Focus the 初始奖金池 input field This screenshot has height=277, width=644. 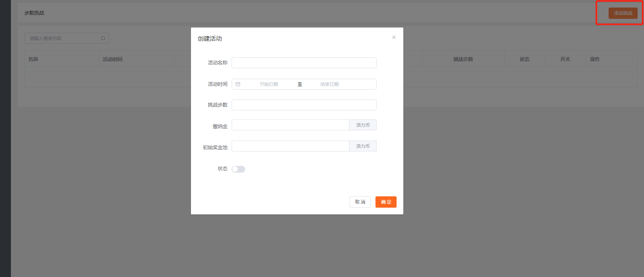[x=290, y=146]
